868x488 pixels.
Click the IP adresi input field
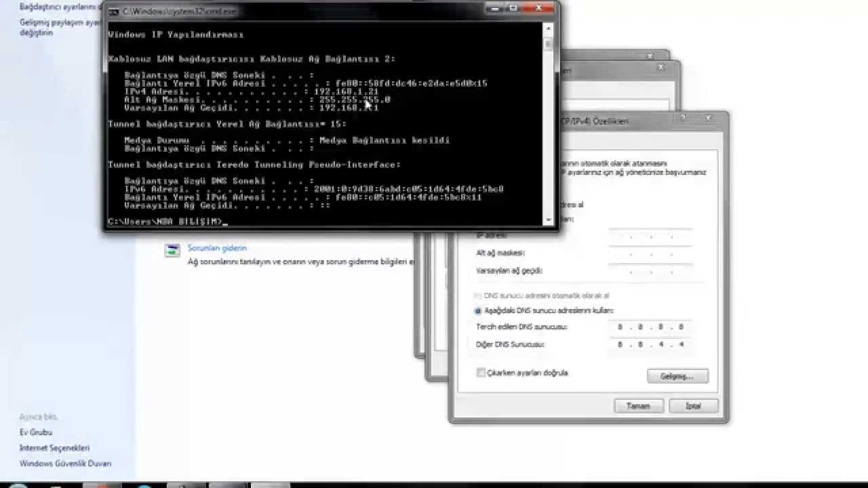click(x=651, y=237)
